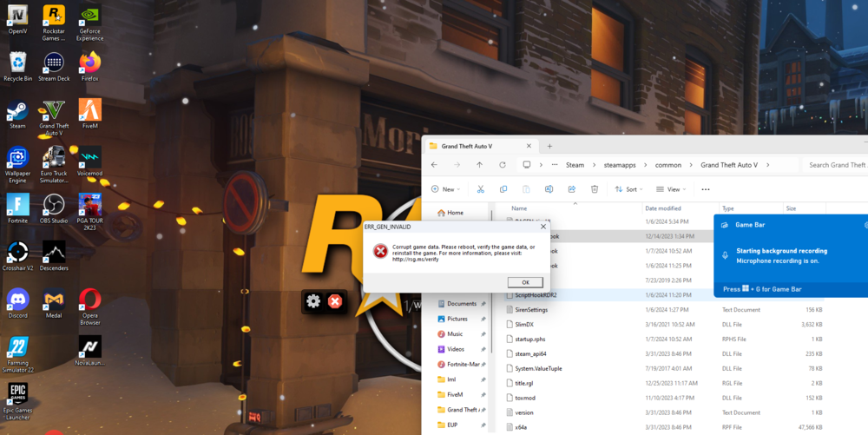Open GeForce Experience desktop shortcut
Image resolution: width=868 pixels, height=435 pixels.
pos(89,23)
